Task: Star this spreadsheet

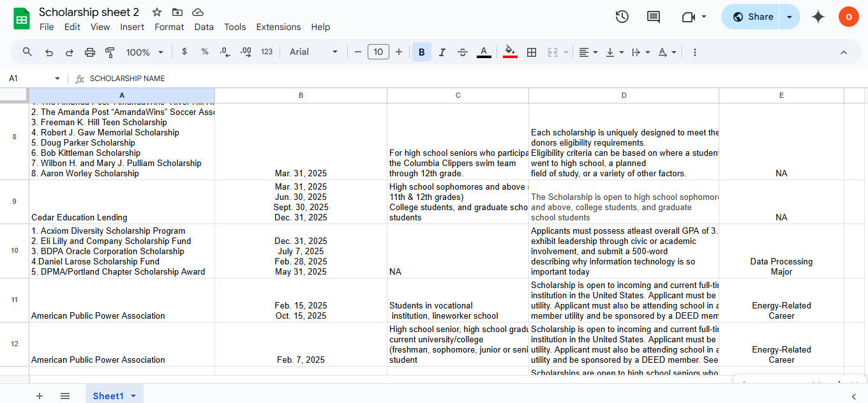Action: click(x=157, y=12)
